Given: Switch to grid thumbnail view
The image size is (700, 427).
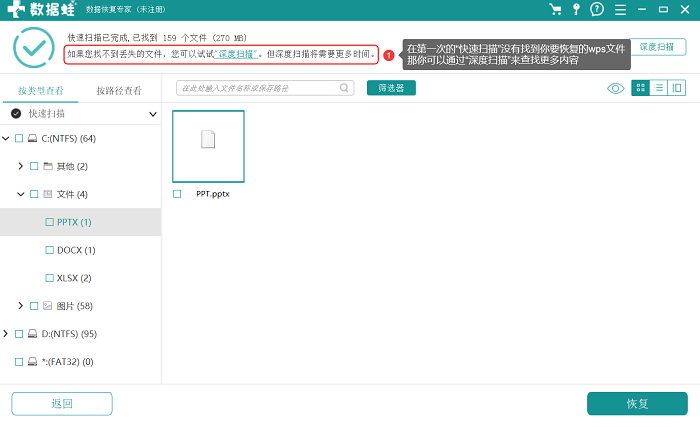Looking at the screenshot, I should click(641, 88).
